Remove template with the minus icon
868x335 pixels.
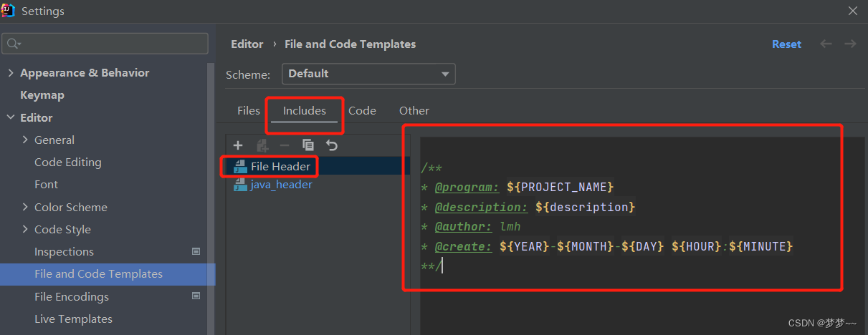click(x=285, y=145)
